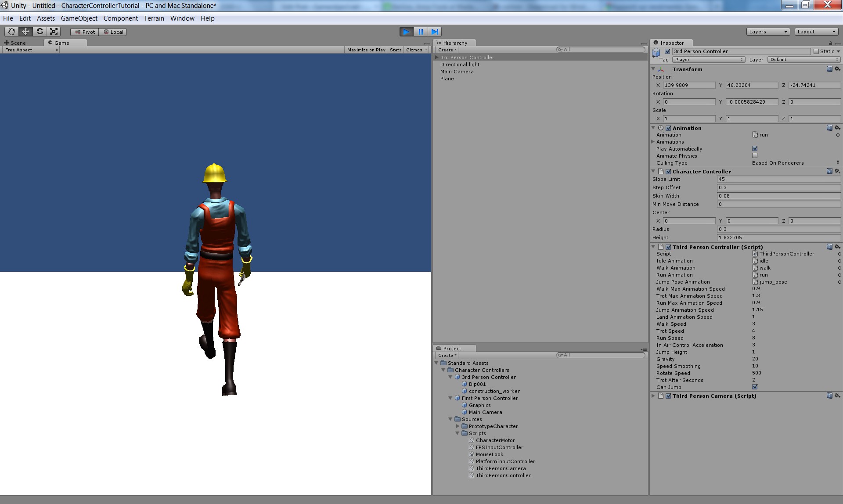The height and width of the screenshot is (504, 843).
Task: Click the Third Person Controller Script icon
Action: pyautogui.click(x=661, y=247)
